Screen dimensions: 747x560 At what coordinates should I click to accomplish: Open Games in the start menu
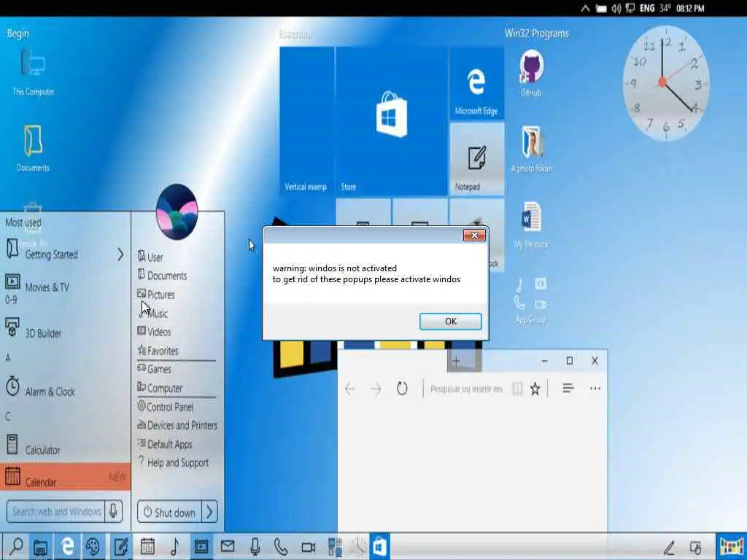(x=155, y=369)
